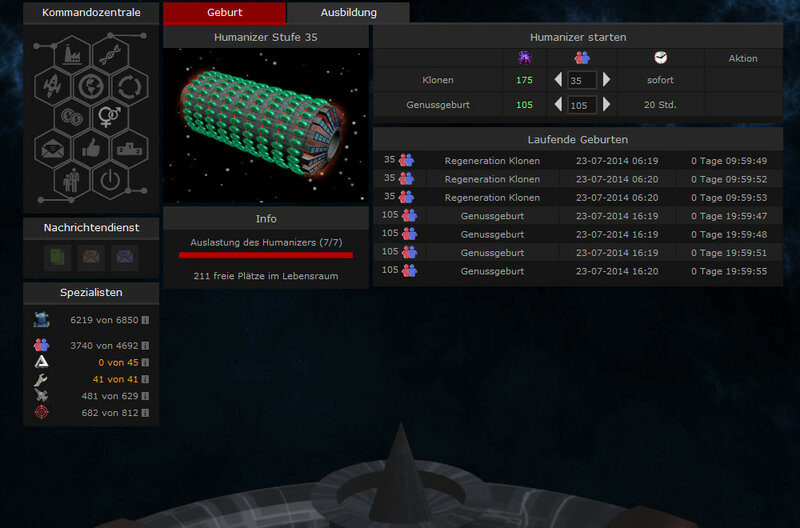Screen dimensions: 800x528
Task: Increase Genussgeburt amount with right arrow
Action: pyautogui.click(x=606, y=105)
